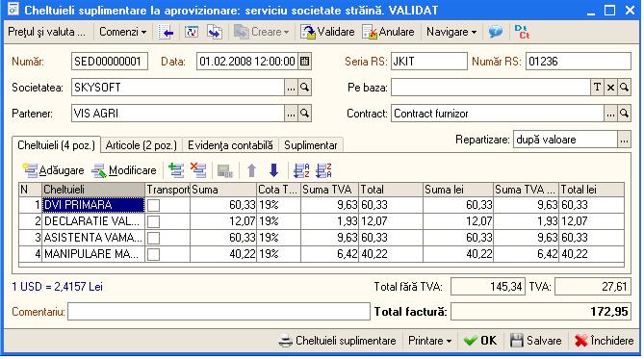Click the T button in Pe baza field
Image resolution: width=644 pixels, height=359 pixels.
[597, 87]
